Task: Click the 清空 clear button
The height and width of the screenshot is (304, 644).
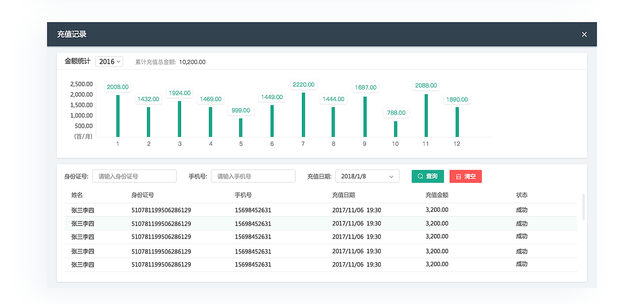Action: tap(465, 176)
